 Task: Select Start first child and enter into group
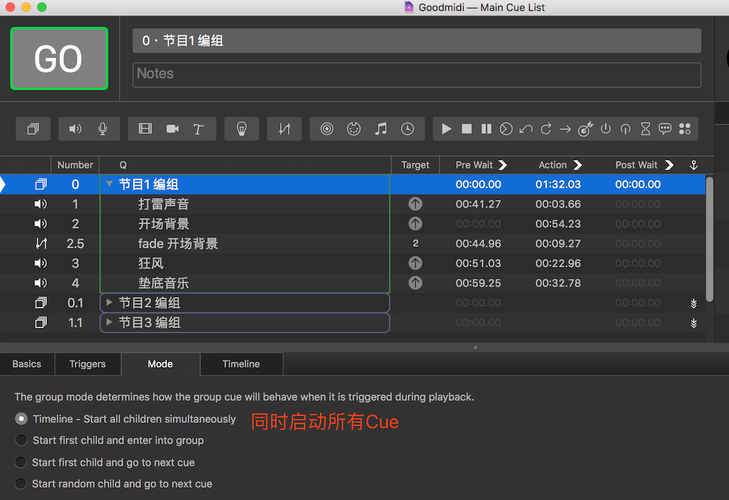[21, 440]
